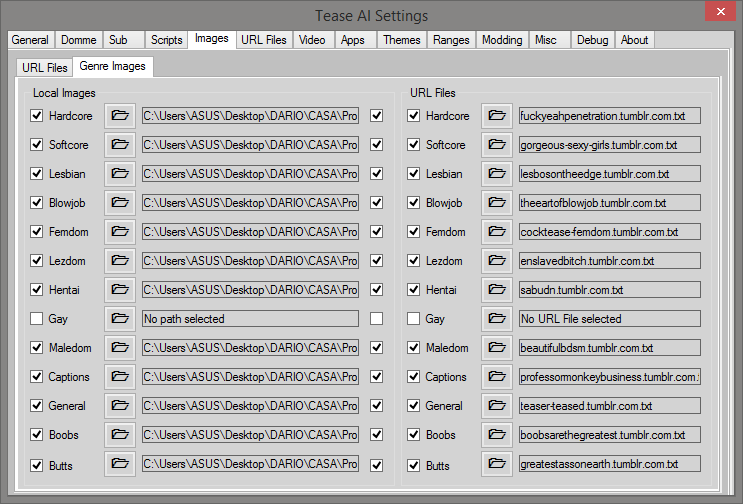
Task: Open the Domme settings tab
Action: [79, 40]
